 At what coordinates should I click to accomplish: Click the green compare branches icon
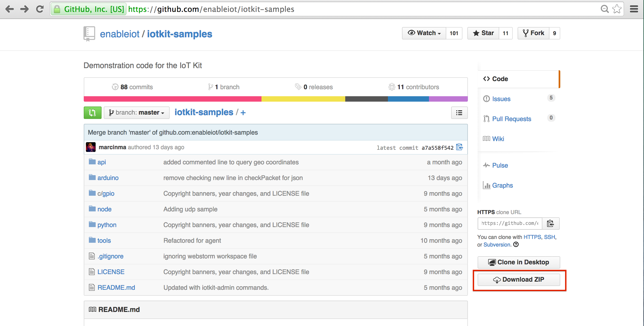[x=92, y=112]
